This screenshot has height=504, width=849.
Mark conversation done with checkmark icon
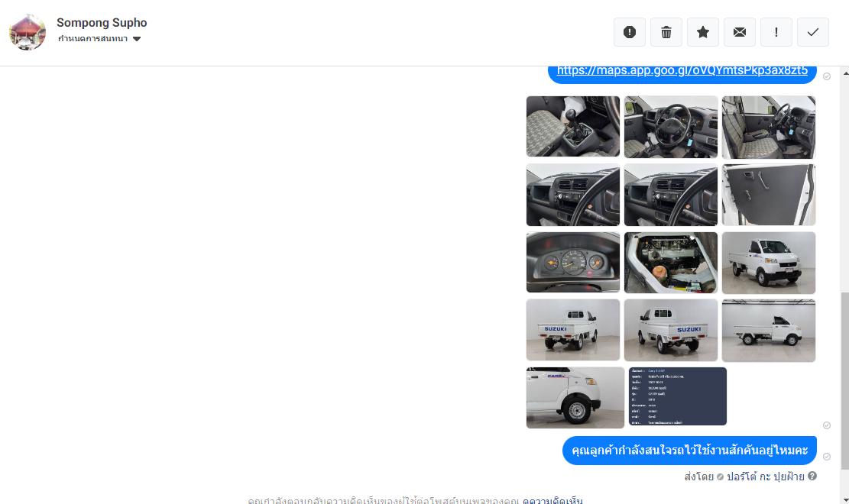click(813, 33)
